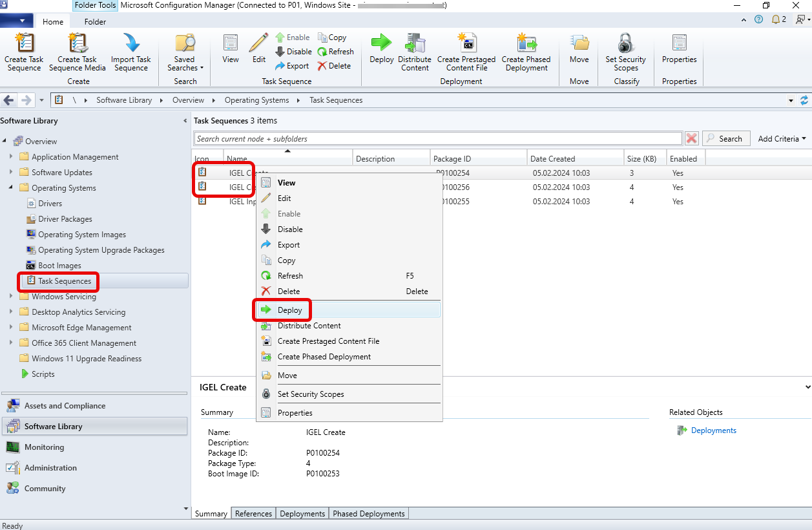
Task: Choose Export from the context menu
Action: coord(289,245)
